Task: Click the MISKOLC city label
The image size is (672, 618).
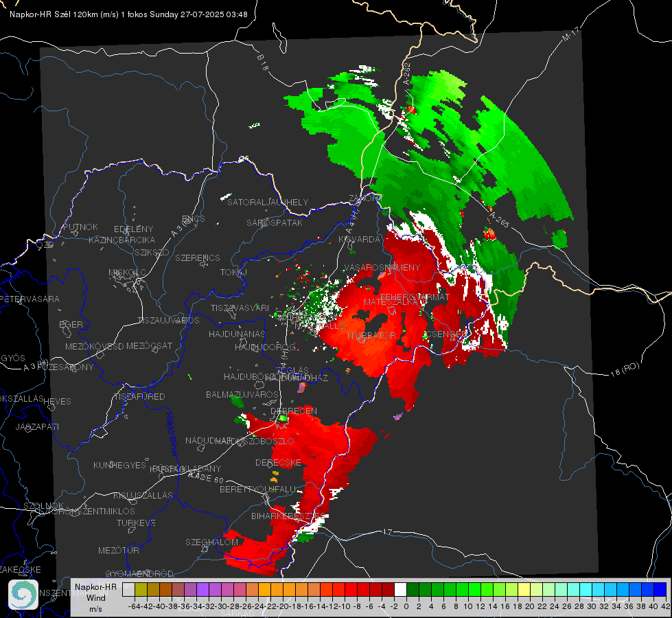Action: [127, 273]
